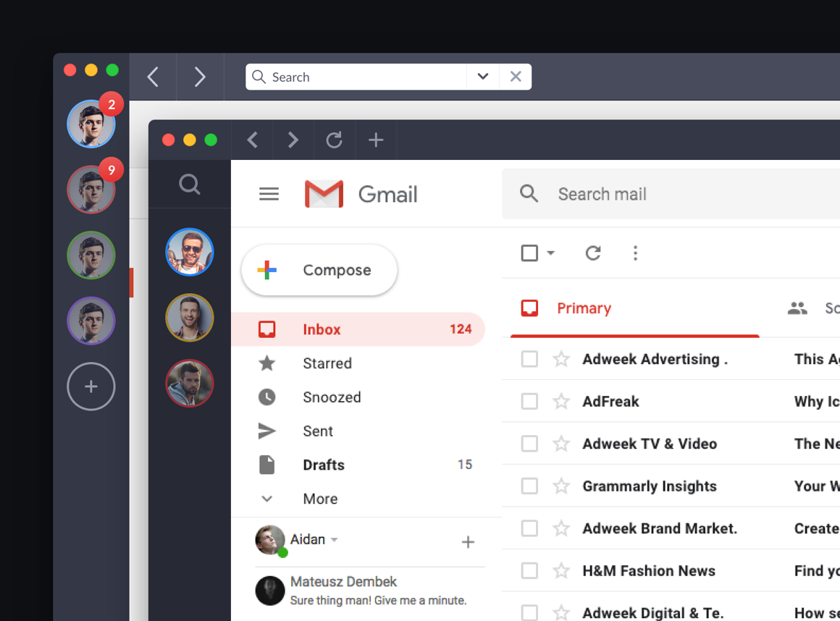
Task: Select the green-ringed avatar in the rear sidebar
Action: pos(91,255)
